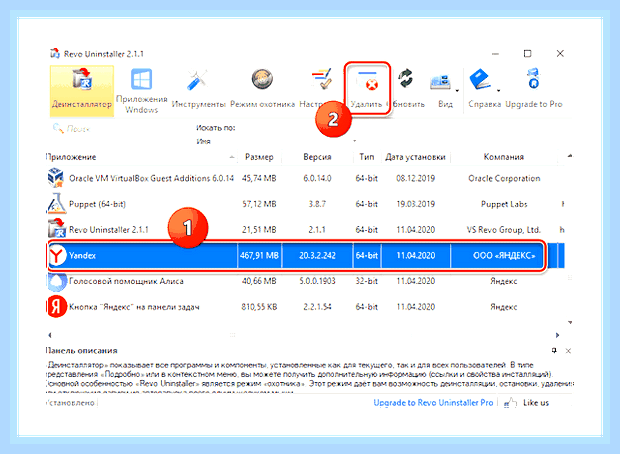Open Приложения Windows apps view
The height and width of the screenshot is (454, 620).
(142, 91)
